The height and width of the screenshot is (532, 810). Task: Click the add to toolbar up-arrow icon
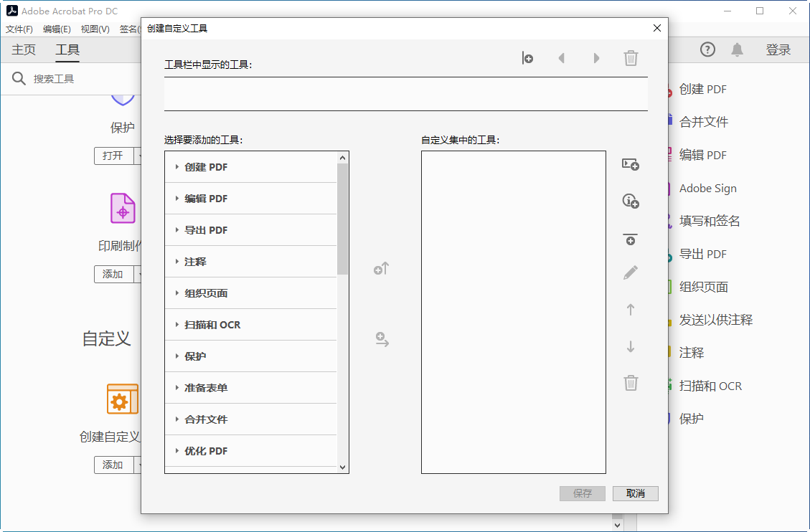(381, 269)
